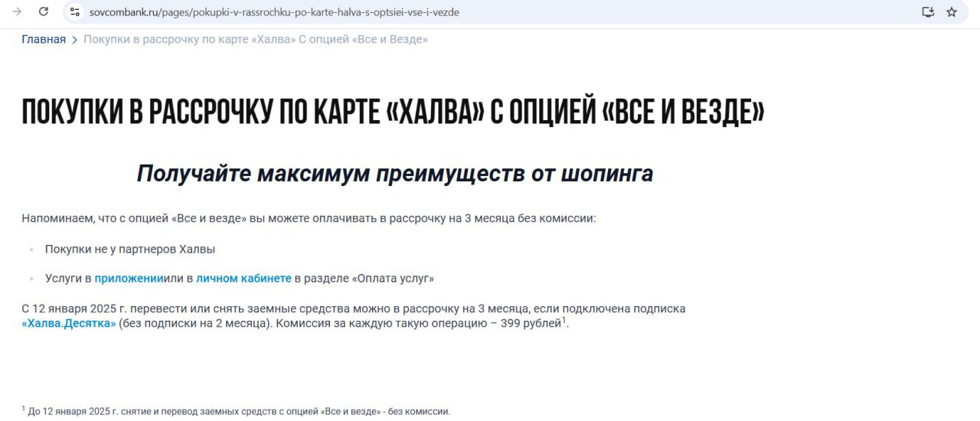Click the paragraph starting with «Напоминаем, что с опцией»

point(308,218)
